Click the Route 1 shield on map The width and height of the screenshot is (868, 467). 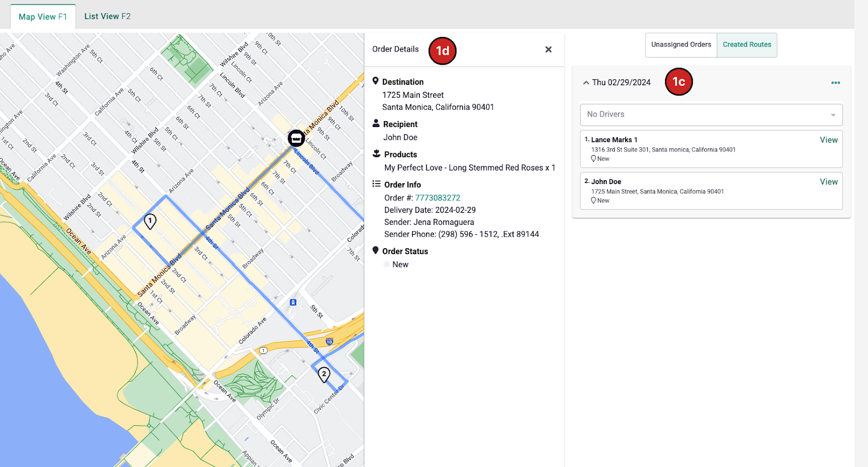pyautogui.click(x=263, y=350)
